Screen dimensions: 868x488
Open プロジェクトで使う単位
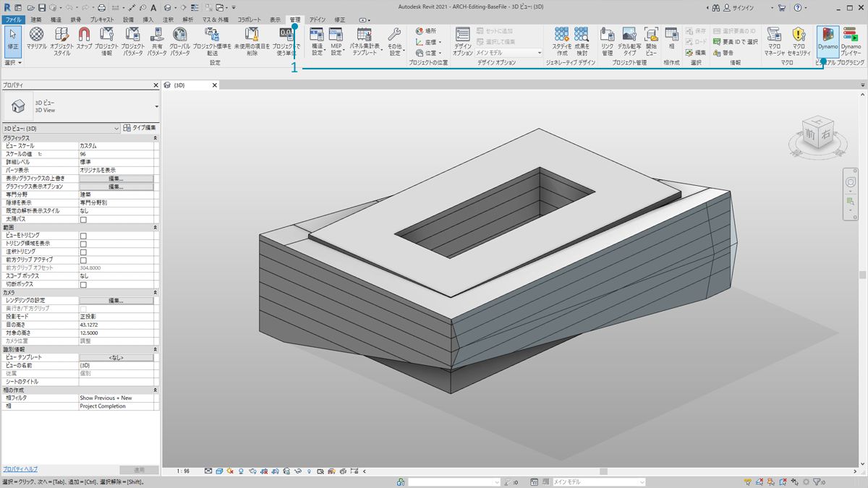coord(286,41)
